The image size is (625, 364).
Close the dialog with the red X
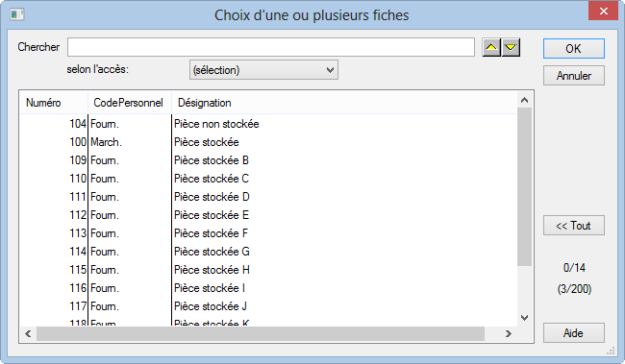coord(604,11)
